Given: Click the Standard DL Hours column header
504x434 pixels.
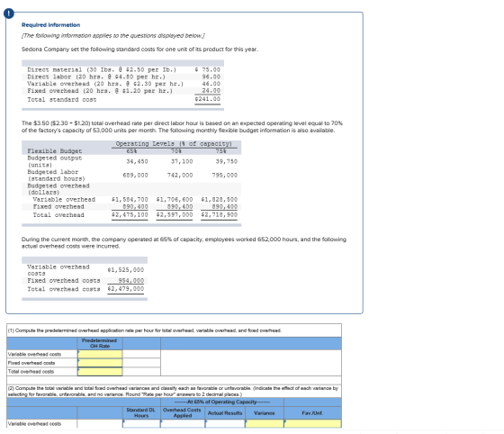Looking at the screenshot, I should coord(141,412).
